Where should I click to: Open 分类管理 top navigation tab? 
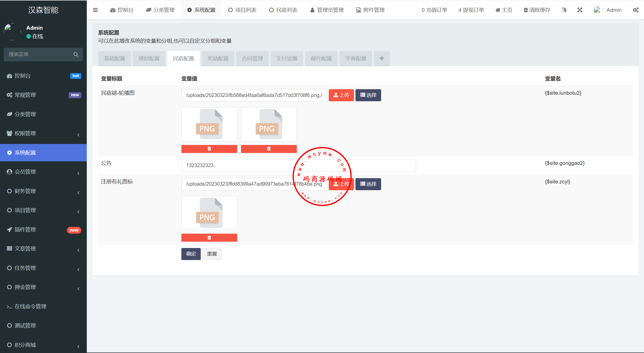click(x=160, y=10)
